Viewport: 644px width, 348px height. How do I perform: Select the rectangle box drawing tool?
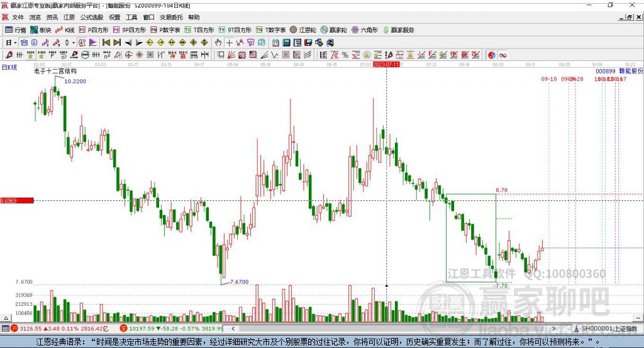point(221,55)
